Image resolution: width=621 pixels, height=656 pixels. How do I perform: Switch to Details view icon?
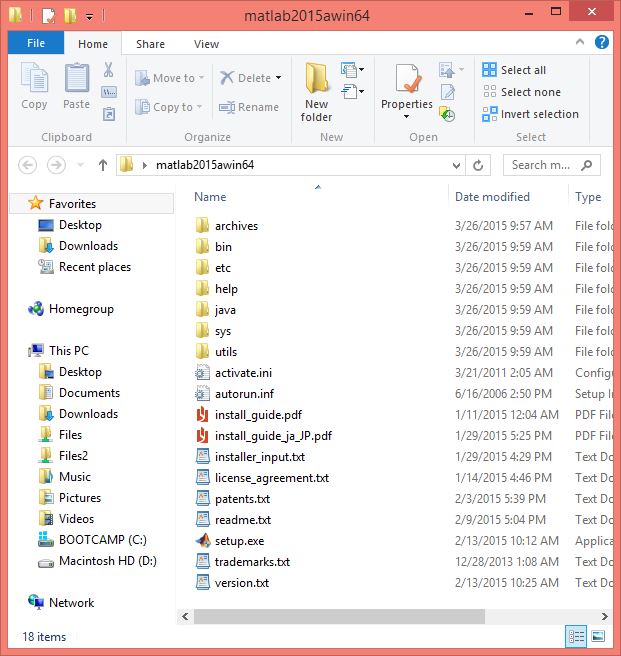[576, 636]
